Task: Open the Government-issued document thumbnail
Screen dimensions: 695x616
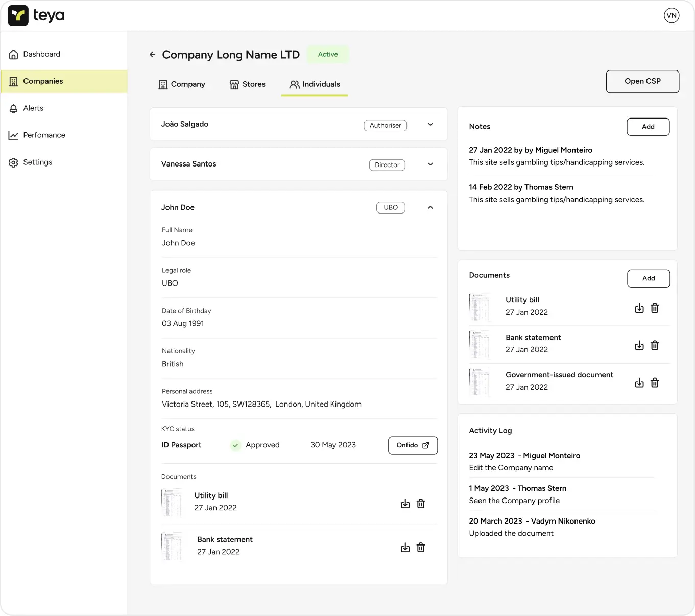Action: pyautogui.click(x=479, y=382)
